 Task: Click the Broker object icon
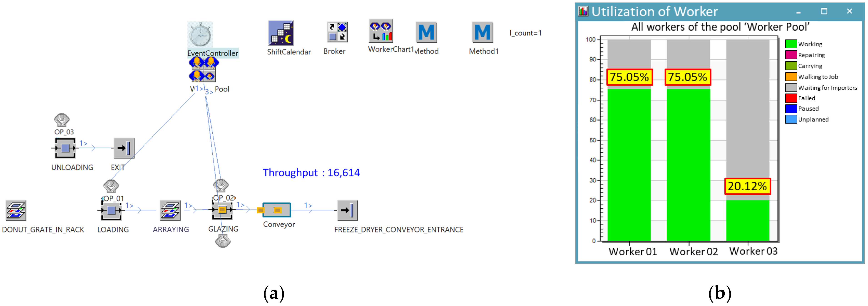[x=337, y=32]
